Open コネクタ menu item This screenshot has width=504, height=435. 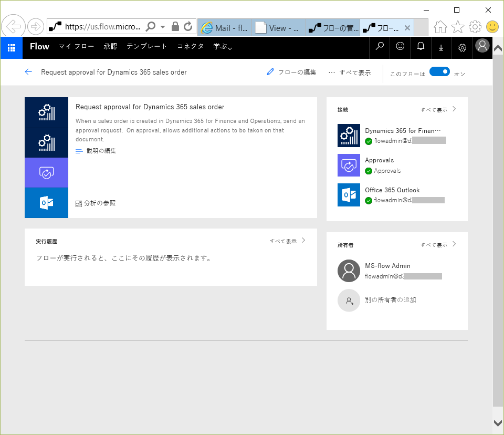(190, 47)
